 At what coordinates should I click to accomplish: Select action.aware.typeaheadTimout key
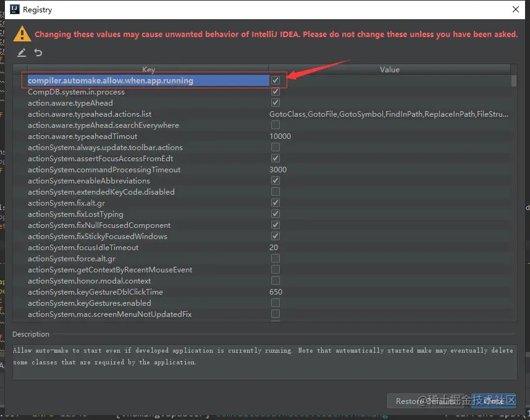[x=83, y=136]
